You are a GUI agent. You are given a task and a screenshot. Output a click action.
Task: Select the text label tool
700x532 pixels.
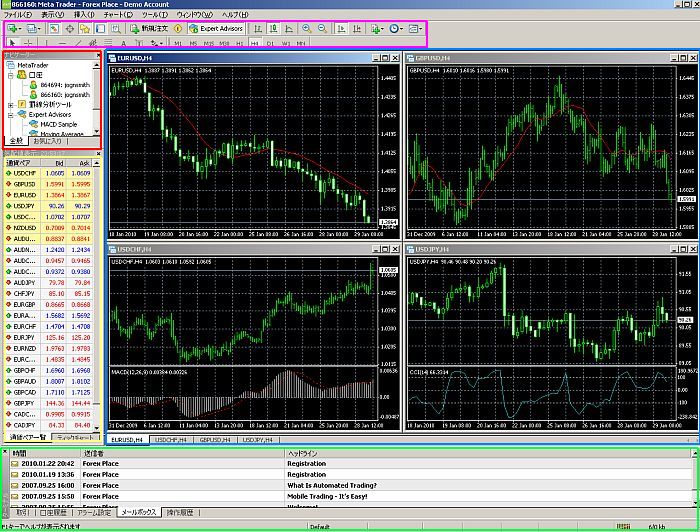[139, 43]
